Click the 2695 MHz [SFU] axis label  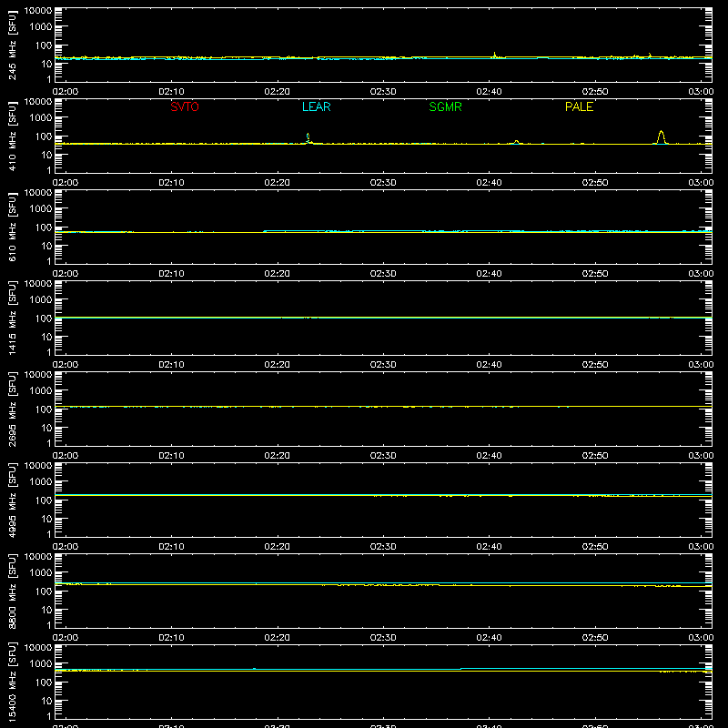(x=12, y=409)
